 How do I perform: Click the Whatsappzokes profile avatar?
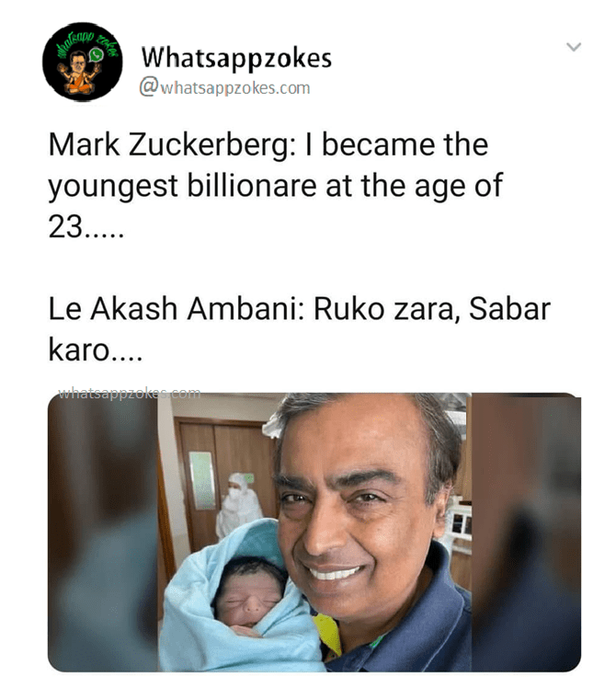tap(82, 61)
